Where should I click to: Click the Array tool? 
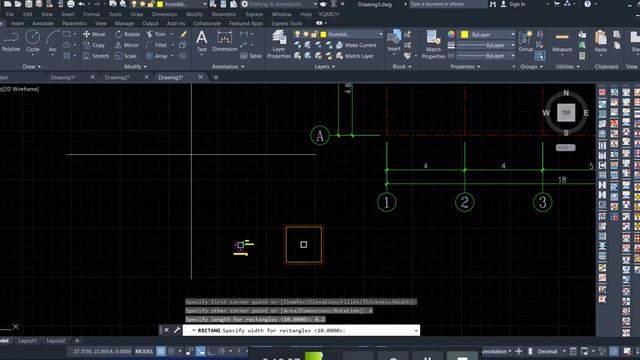[157, 56]
